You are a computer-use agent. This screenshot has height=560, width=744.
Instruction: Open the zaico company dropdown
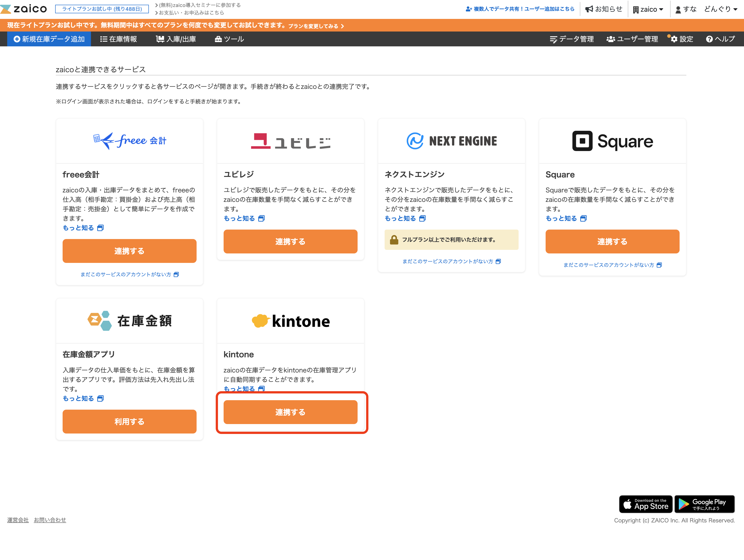pos(648,9)
